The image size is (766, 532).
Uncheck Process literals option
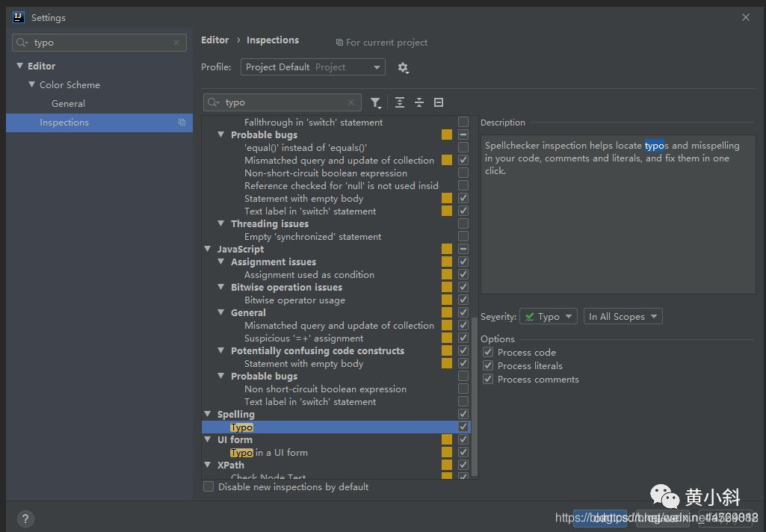pyautogui.click(x=488, y=366)
